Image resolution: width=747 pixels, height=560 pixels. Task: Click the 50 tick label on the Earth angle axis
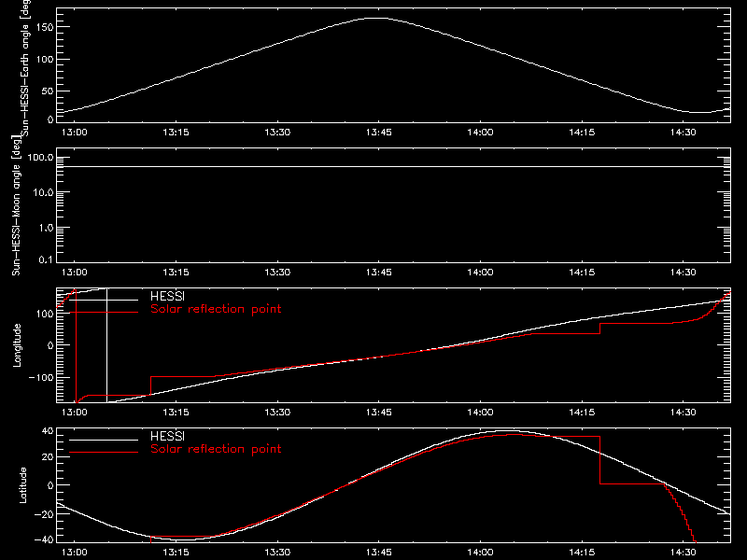pyautogui.click(x=48, y=91)
